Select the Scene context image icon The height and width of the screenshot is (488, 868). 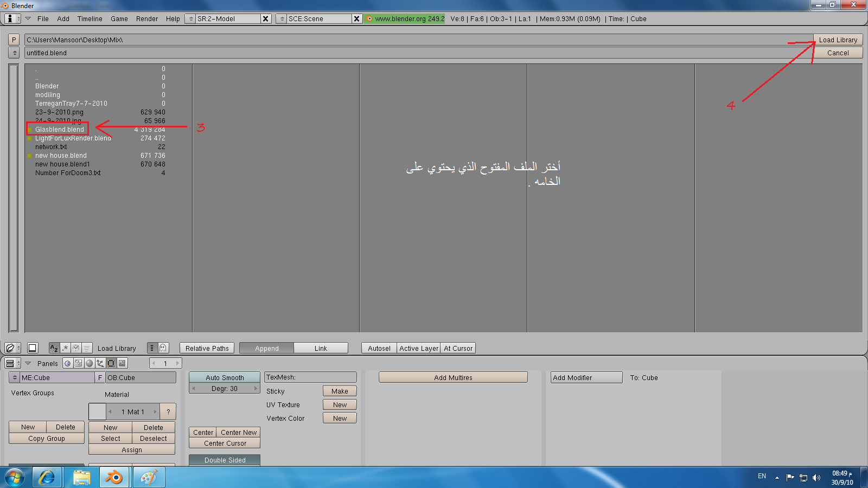point(122,363)
